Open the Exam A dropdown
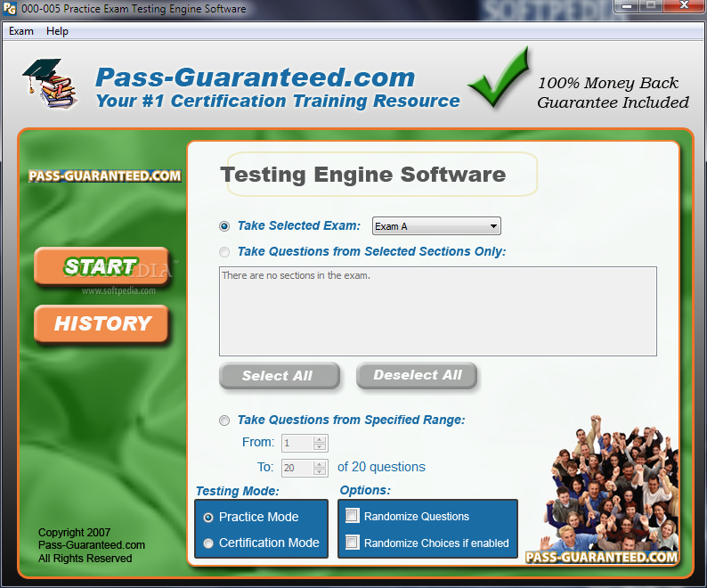 pyautogui.click(x=436, y=226)
